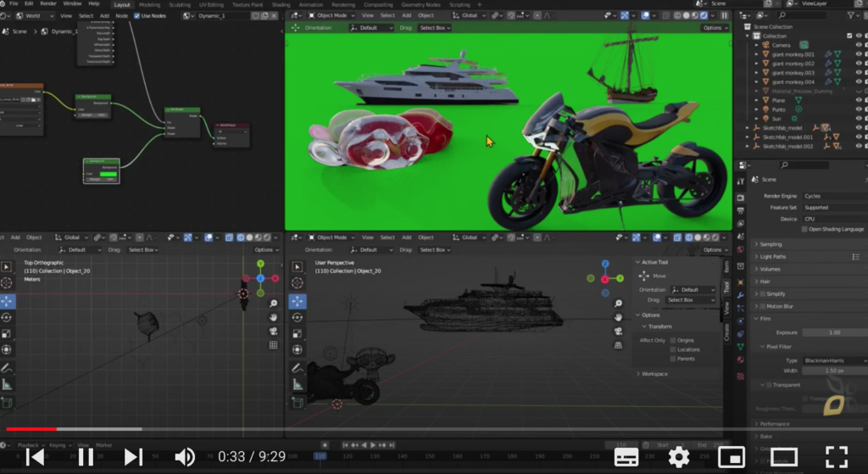Select Measure tool in User Perspective viewport
The width and height of the screenshot is (868, 474).
tap(298, 384)
